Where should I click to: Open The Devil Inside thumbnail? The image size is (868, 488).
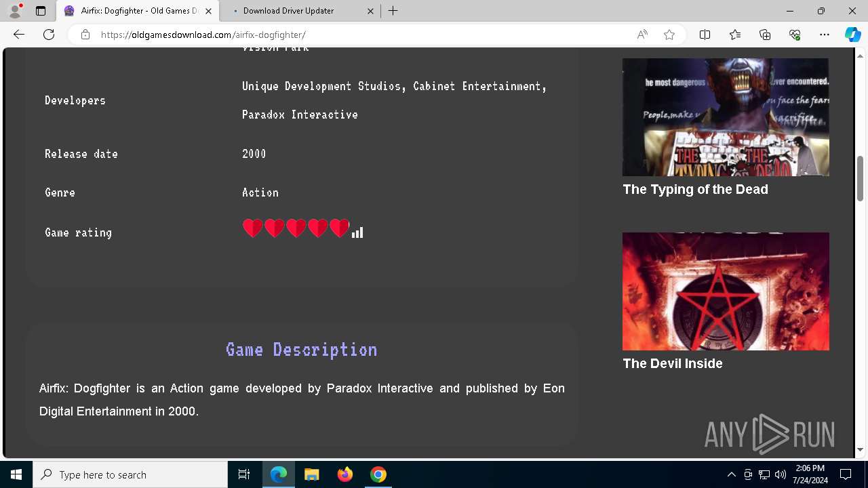click(726, 291)
